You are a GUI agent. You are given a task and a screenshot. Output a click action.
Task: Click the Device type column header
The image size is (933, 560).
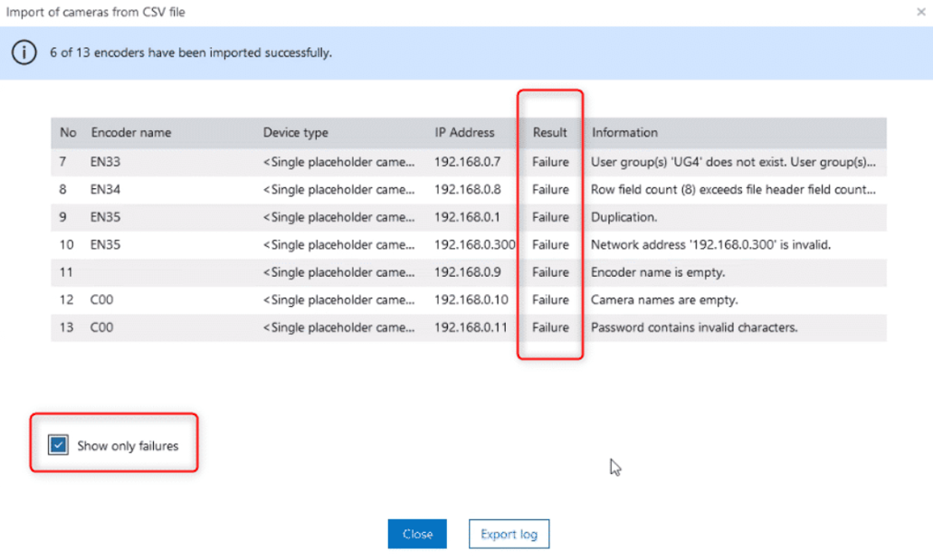pos(295,132)
